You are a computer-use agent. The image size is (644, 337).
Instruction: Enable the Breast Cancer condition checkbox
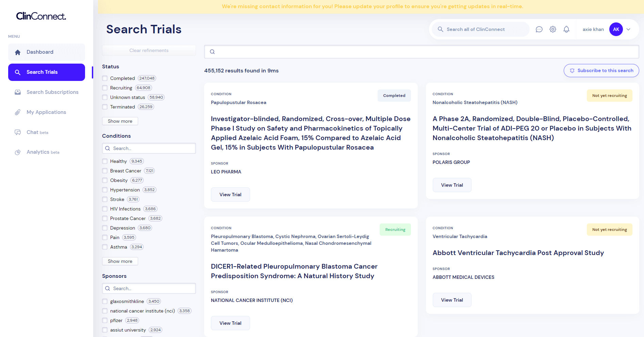pyautogui.click(x=105, y=171)
